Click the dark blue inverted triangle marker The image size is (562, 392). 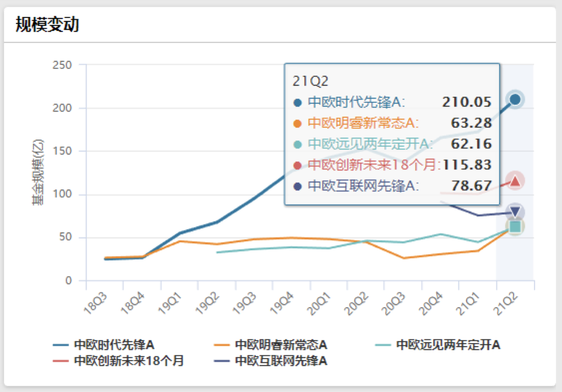click(515, 211)
